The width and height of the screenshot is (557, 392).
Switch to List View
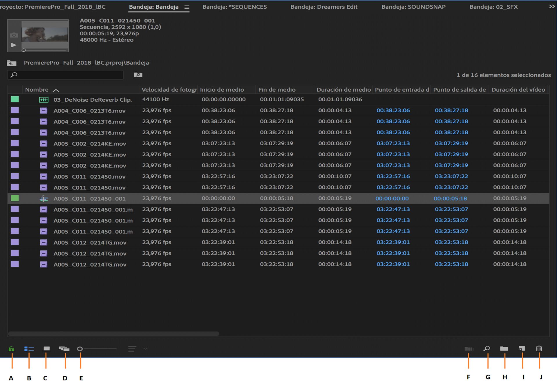(29, 349)
